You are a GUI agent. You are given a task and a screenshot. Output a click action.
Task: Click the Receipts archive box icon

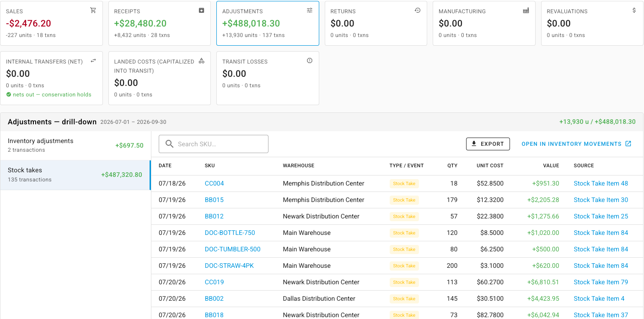pyautogui.click(x=201, y=11)
